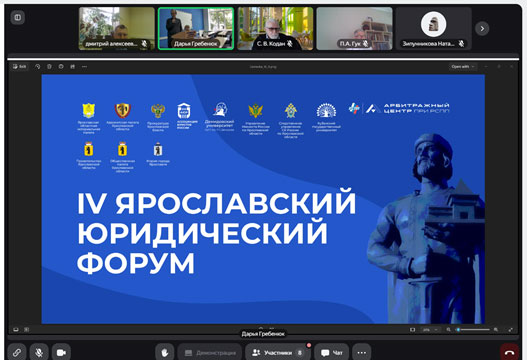Zoom out with the magnifier minus icon
Viewport: 527px width, 360px height.
click(448, 330)
